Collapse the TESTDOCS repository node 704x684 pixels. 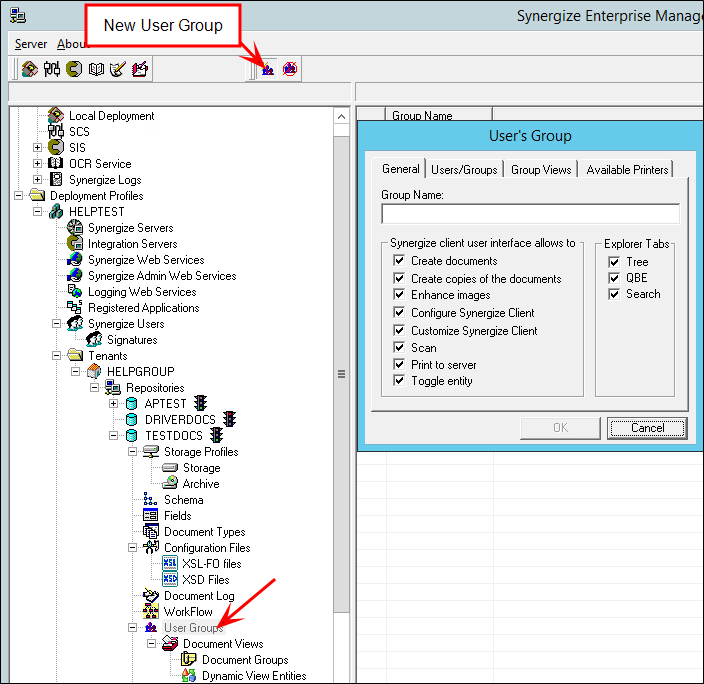114,436
